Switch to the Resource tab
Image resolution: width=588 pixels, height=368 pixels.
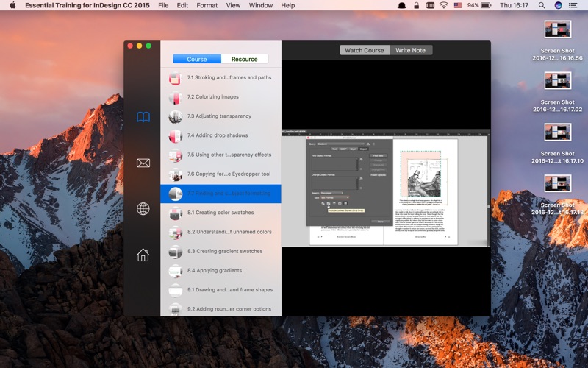245,59
